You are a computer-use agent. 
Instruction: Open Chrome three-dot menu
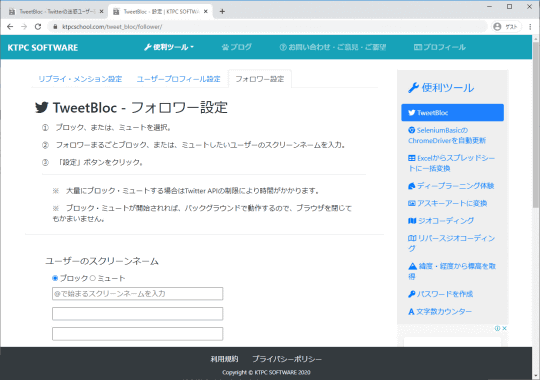[530, 27]
